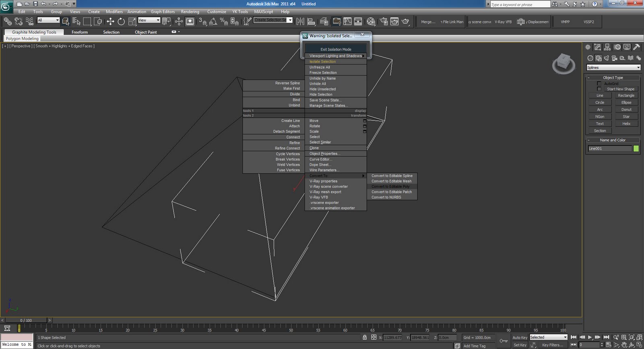
Task: Open the selection filter All dropdown
Action: [x=48, y=20]
